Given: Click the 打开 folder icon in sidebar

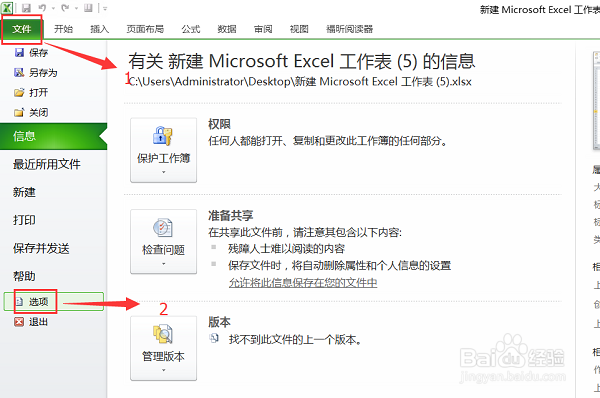Looking at the screenshot, I should point(19,92).
